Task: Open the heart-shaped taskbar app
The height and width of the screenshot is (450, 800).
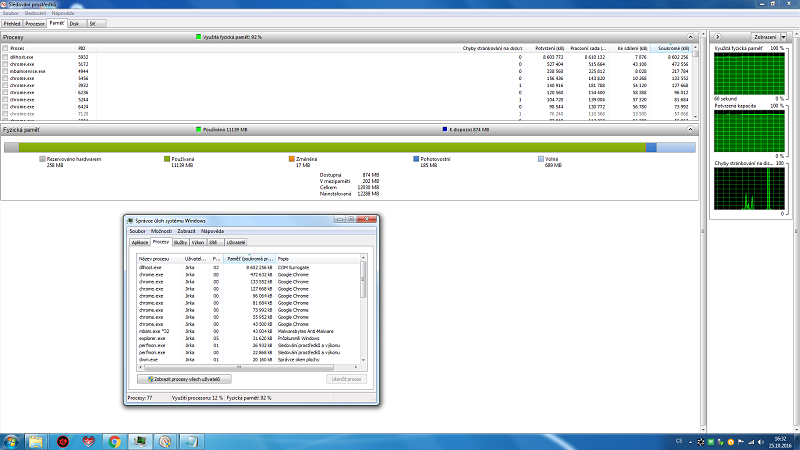Action: click(89, 441)
